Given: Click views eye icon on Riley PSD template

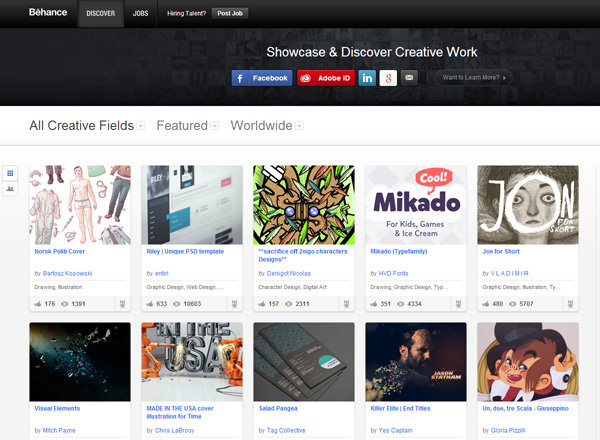Looking at the screenshot, I should (x=176, y=304).
